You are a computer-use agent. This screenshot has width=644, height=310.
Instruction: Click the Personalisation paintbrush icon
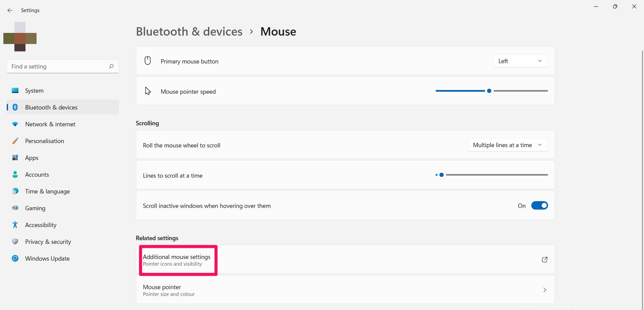coord(15,141)
